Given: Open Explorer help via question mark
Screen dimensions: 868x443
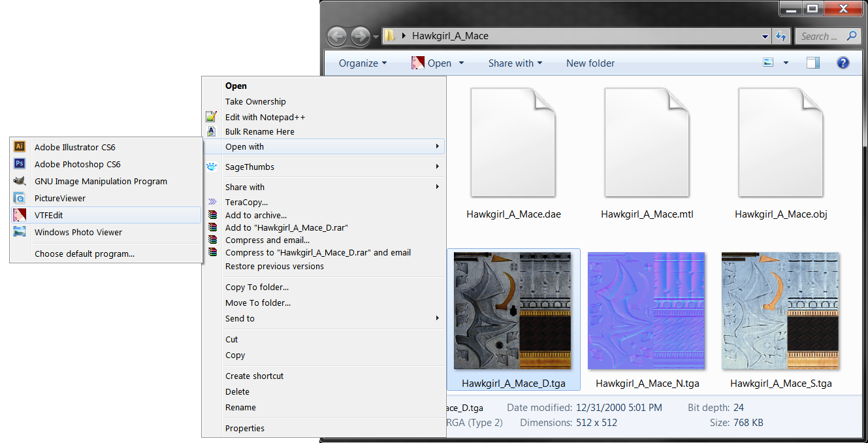Looking at the screenshot, I should tap(843, 63).
